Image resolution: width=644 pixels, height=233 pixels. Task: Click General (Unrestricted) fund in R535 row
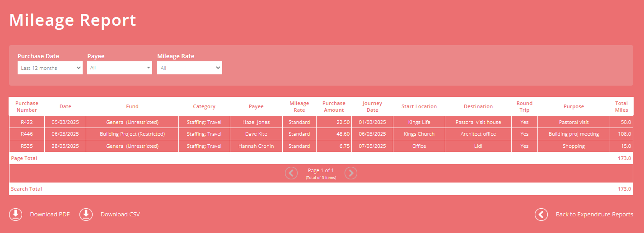pyautogui.click(x=132, y=146)
